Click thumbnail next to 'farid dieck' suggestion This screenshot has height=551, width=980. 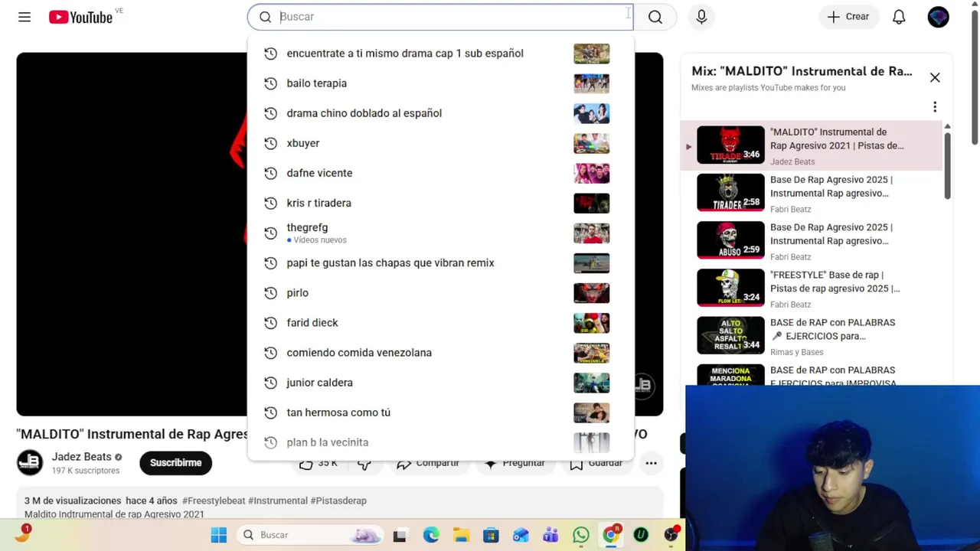591,322
